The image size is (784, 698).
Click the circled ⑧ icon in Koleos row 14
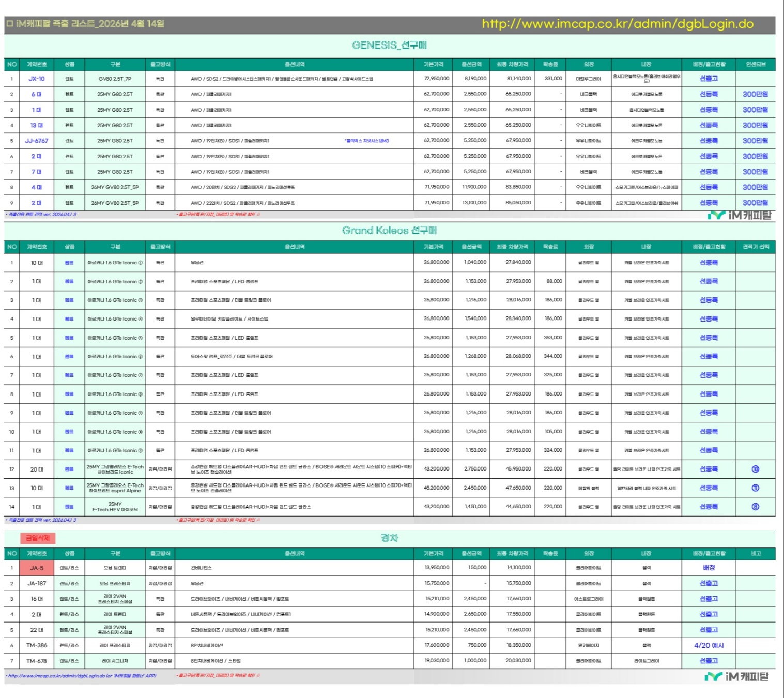tap(755, 507)
